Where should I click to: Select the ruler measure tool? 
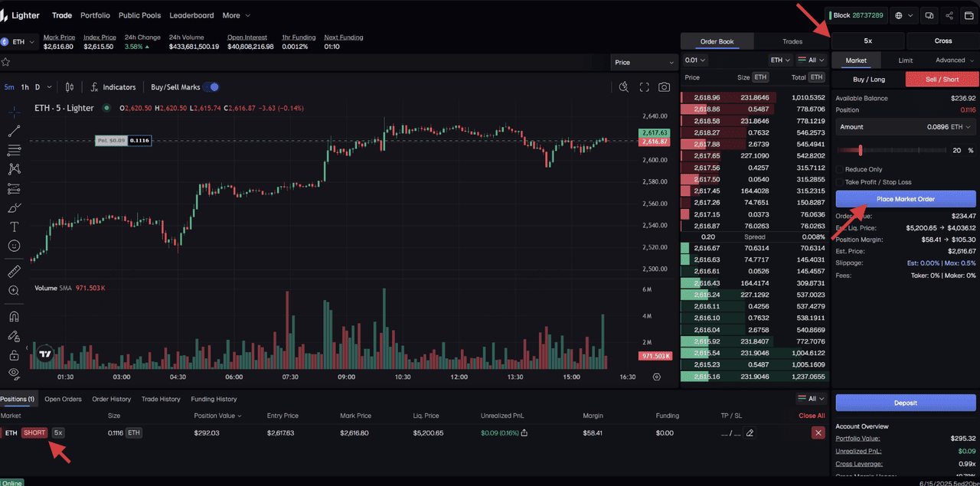14,272
